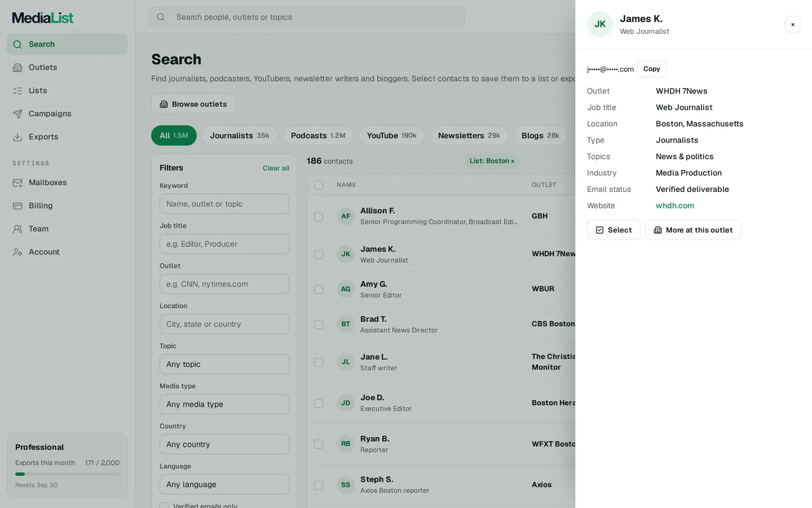Check the Steph S. row checkbox
The height and width of the screenshot is (508, 812).
pyautogui.click(x=319, y=485)
